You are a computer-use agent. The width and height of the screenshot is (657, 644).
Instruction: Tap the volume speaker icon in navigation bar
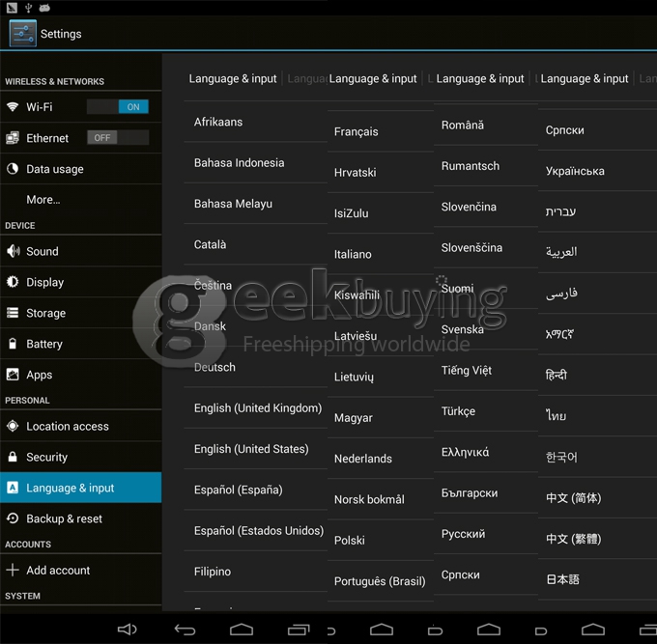coord(127,629)
